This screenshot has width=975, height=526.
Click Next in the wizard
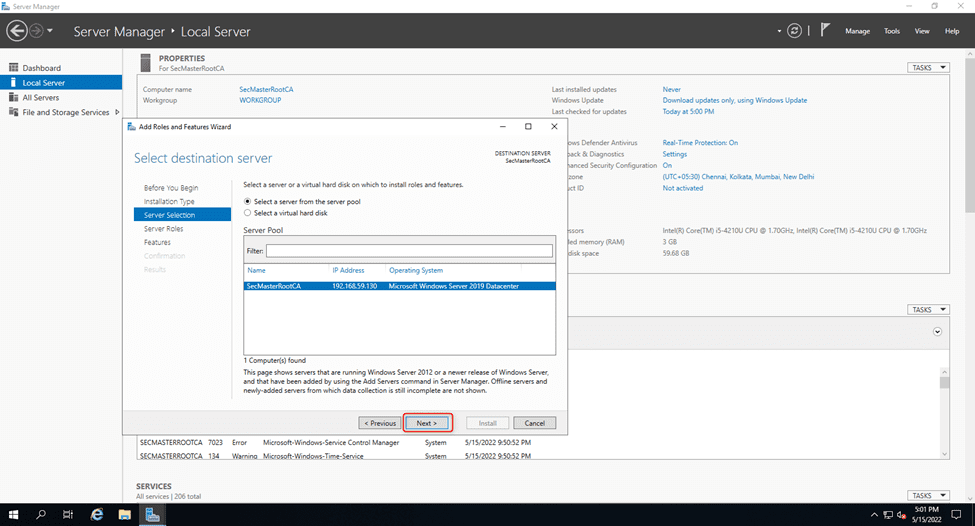(x=427, y=423)
